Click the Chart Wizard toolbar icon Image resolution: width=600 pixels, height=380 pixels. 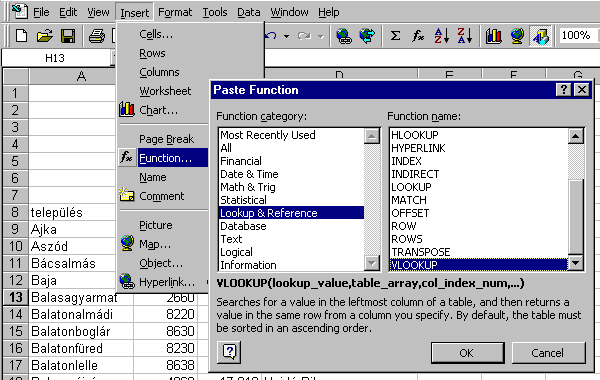(494, 36)
